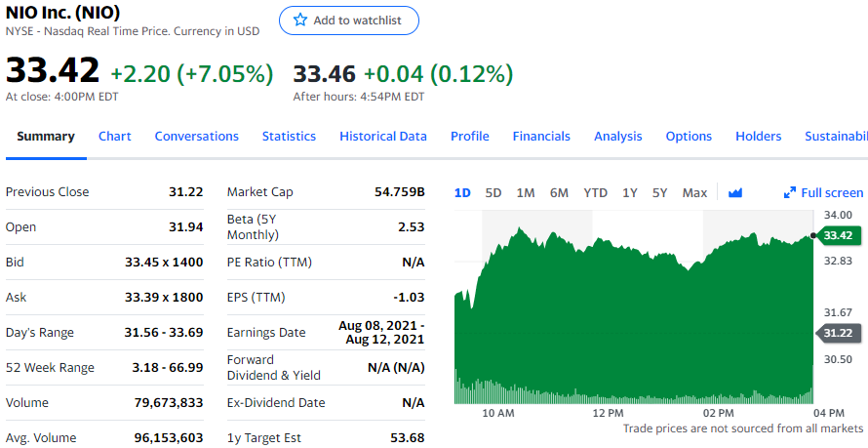
Task: Click the Add to watchlist button text
Action: pos(357,20)
